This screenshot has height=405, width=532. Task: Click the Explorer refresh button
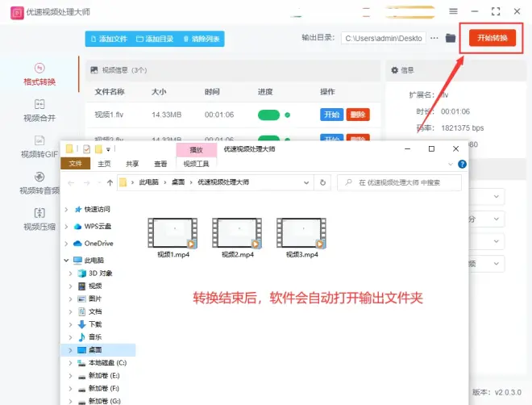tap(322, 182)
